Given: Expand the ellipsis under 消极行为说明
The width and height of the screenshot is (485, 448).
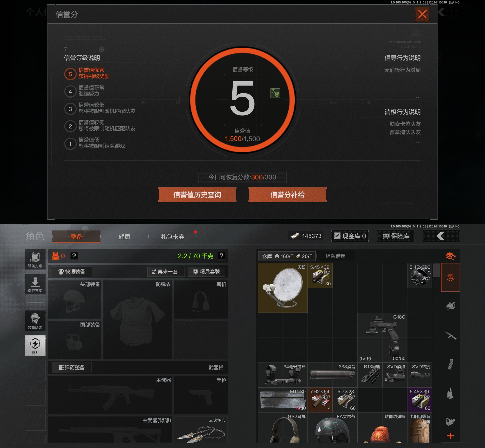Looking at the screenshot, I should (x=418, y=142).
